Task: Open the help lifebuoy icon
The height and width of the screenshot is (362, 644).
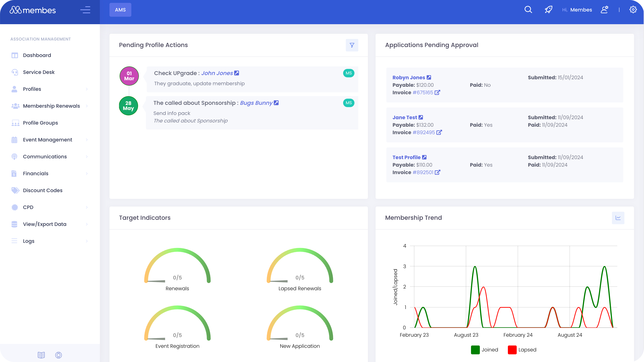Action: pyautogui.click(x=59, y=355)
